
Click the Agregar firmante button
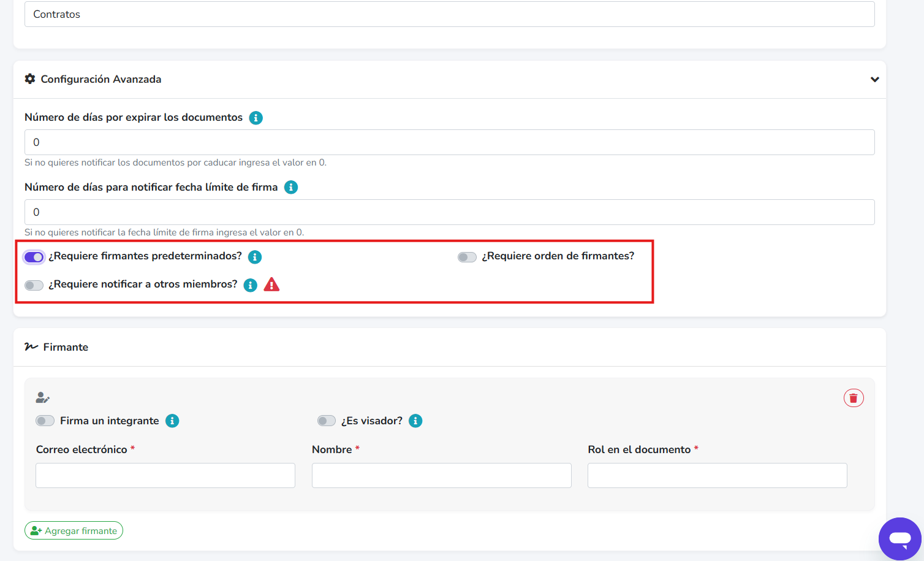pos(74,530)
